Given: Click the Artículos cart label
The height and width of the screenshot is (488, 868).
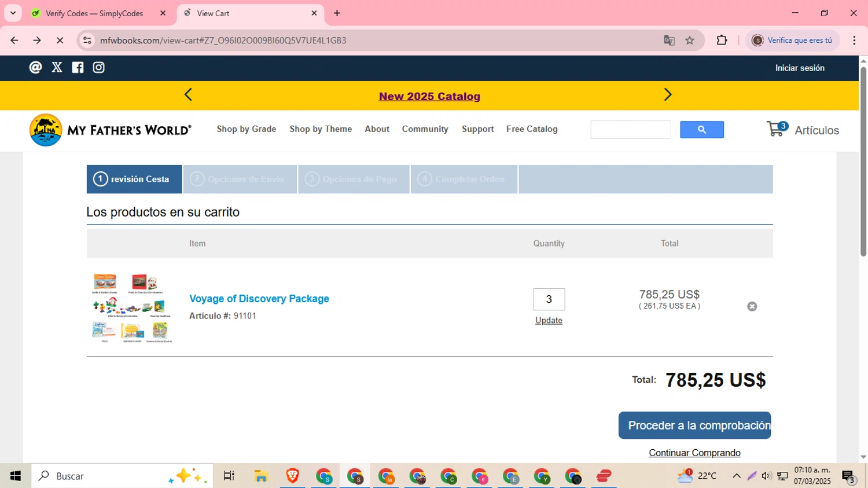Looking at the screenshot, I should tap(816, 131).
